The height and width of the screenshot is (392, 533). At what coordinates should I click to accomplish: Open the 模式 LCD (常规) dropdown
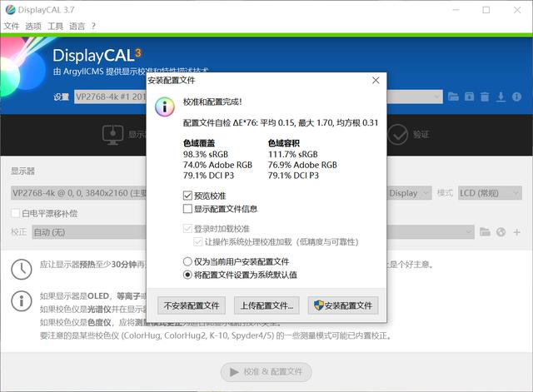[490, 193]
